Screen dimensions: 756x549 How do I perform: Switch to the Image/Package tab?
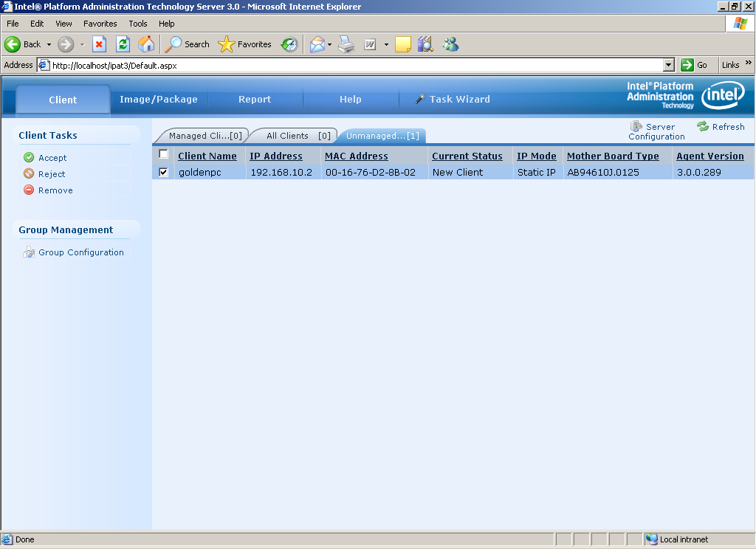pyautogui.click(x=159, y=100)
